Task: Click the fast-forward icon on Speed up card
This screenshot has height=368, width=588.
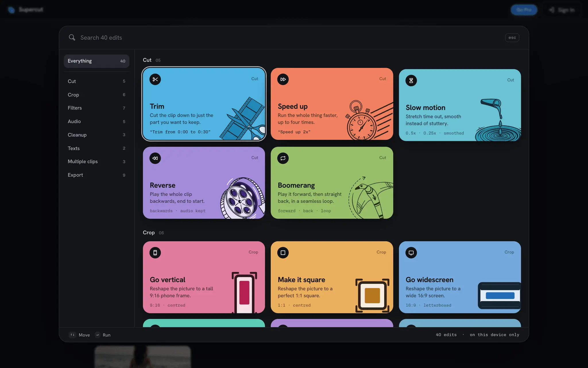Action: tap(283, 79)
